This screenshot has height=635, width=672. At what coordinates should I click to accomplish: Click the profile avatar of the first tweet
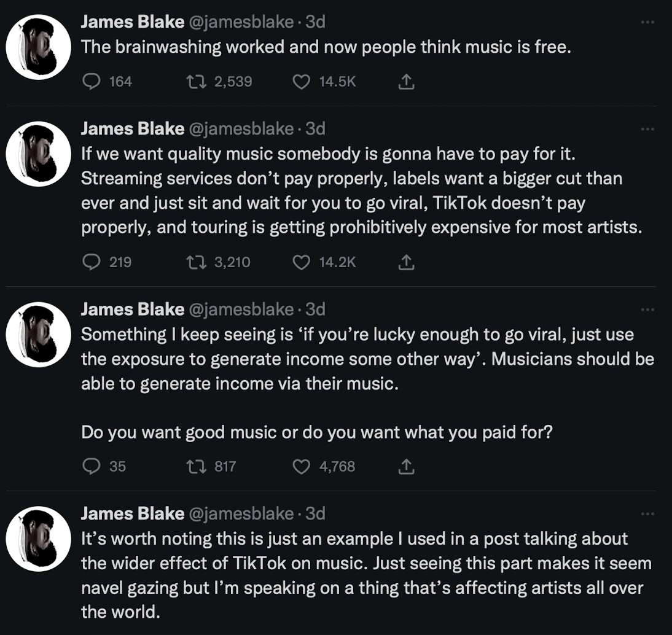point(39,47)
